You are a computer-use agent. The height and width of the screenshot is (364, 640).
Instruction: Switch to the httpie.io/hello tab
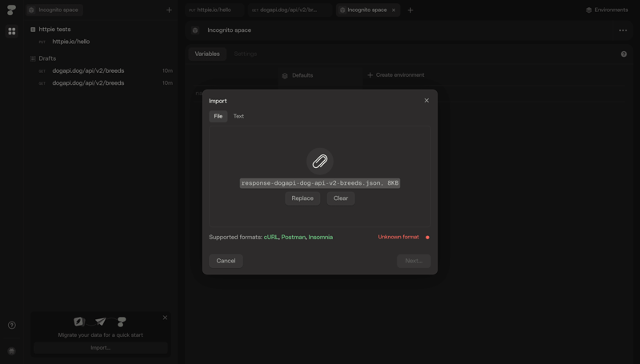click(x=214, y=10)
